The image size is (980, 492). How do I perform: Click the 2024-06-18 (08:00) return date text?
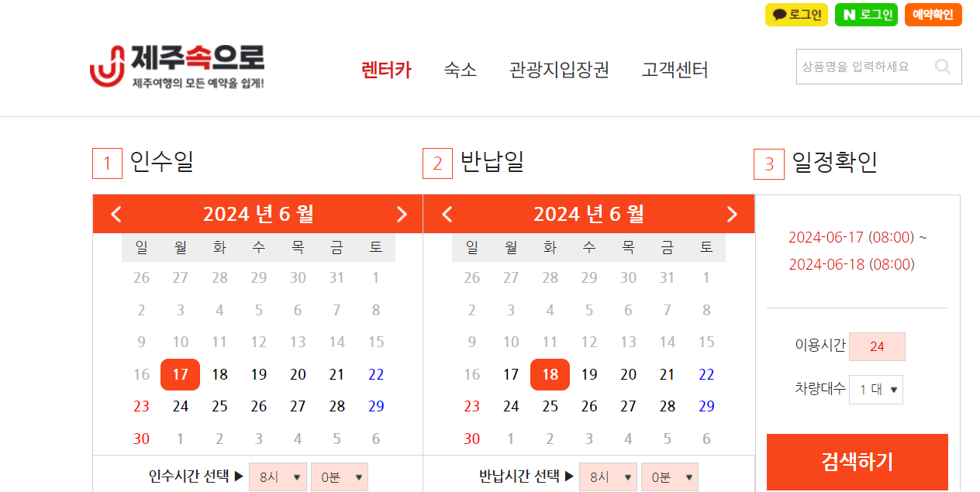pyautogui.click(x=851, y=264)
